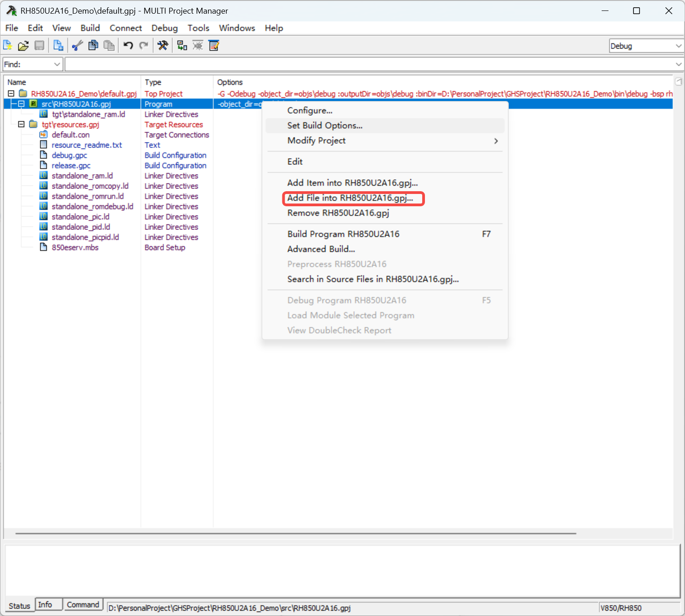Image resolution: width=685 pixels, height=616 pixels.
Task: Switch to the Command tab
Action: [x=83, y=605]
